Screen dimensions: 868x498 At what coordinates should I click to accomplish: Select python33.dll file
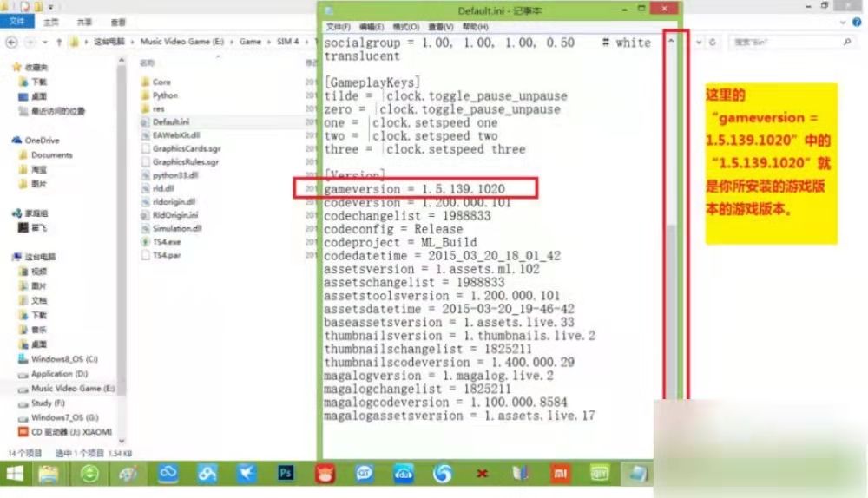(x=175, y=175)
